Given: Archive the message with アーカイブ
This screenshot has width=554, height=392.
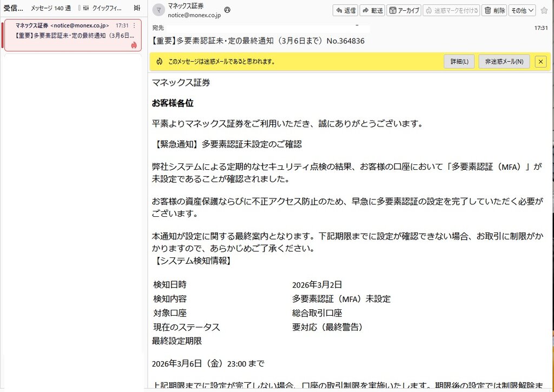Looking at the screenshot, I should coord(404,11).
